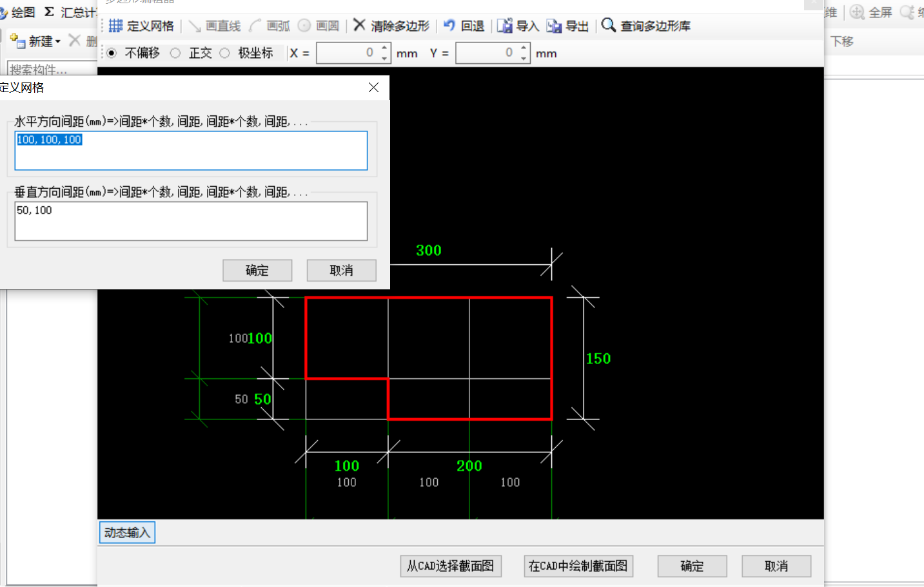
Task: Click the 新建 new item icon
Action: tap(17, 41)
